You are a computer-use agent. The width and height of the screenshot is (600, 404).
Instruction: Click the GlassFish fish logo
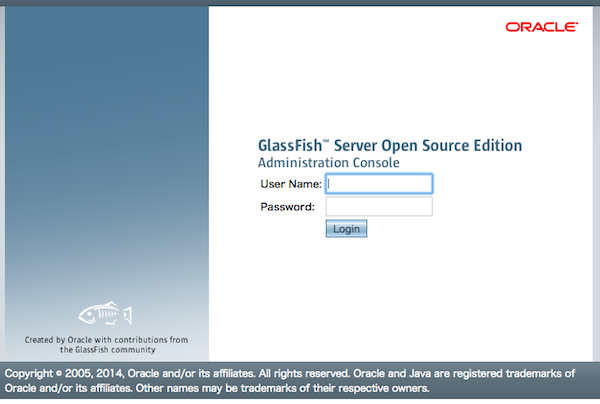click(105, 314)
